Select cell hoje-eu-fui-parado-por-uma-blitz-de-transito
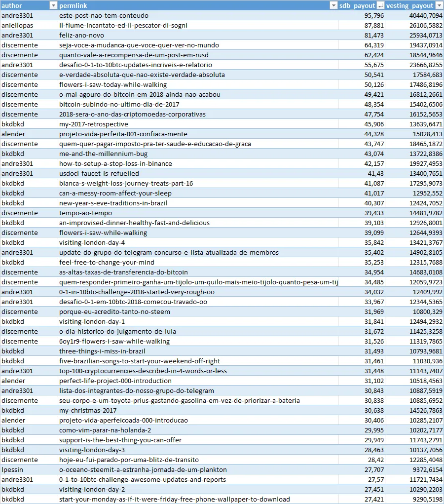Screen dimensions: 444x504 (198, 460)
